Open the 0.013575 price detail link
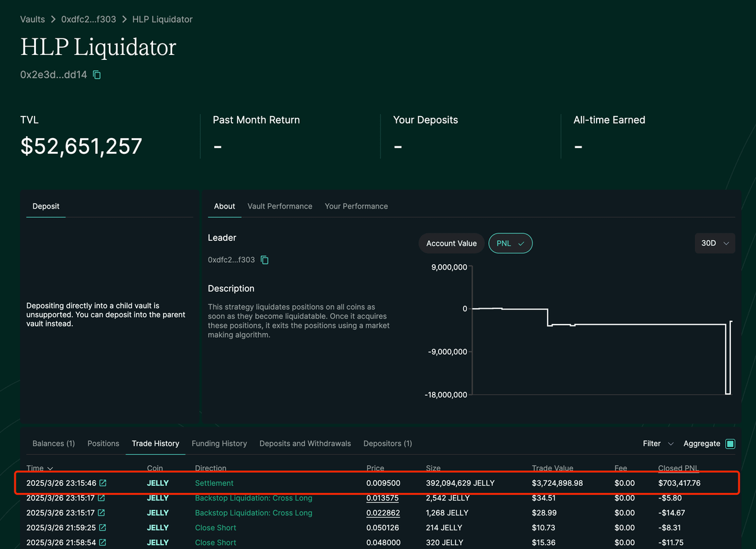756x549 pixels. click(383, 498)
